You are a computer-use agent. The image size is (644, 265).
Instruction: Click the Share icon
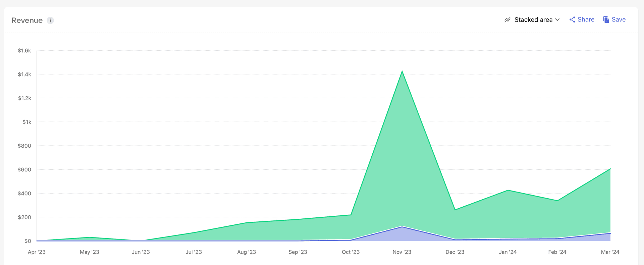pyautogui.click(x=572, y=20)
